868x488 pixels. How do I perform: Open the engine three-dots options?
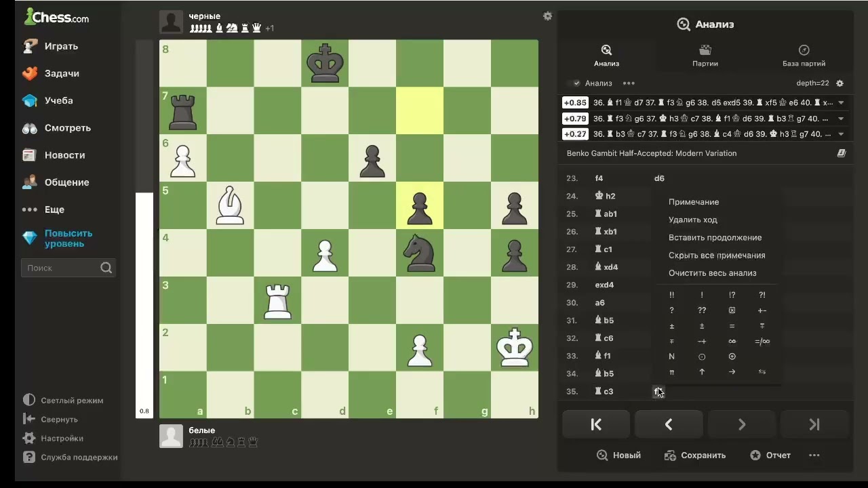tap(629, 83)
